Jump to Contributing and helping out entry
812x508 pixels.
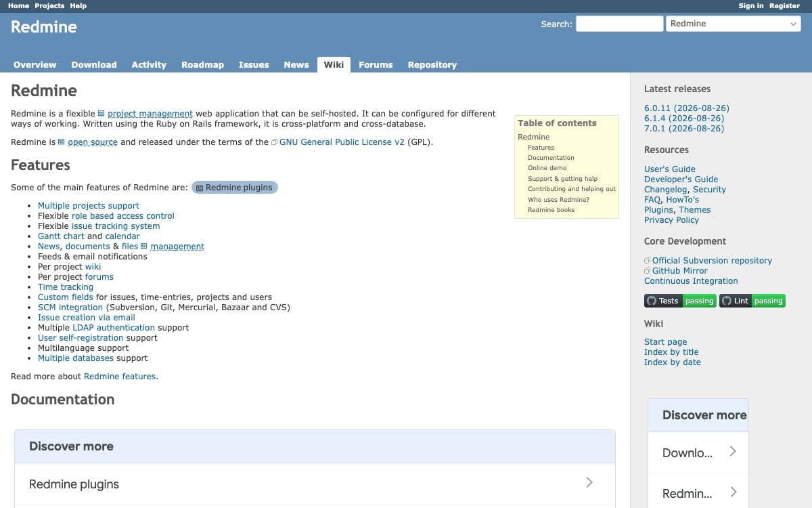coord(572,189)
